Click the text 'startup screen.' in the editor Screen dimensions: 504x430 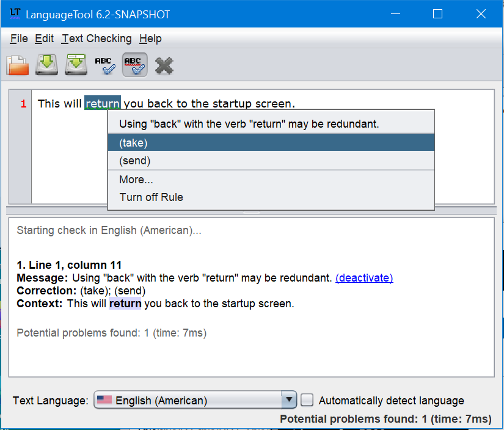tap(254, 103)
